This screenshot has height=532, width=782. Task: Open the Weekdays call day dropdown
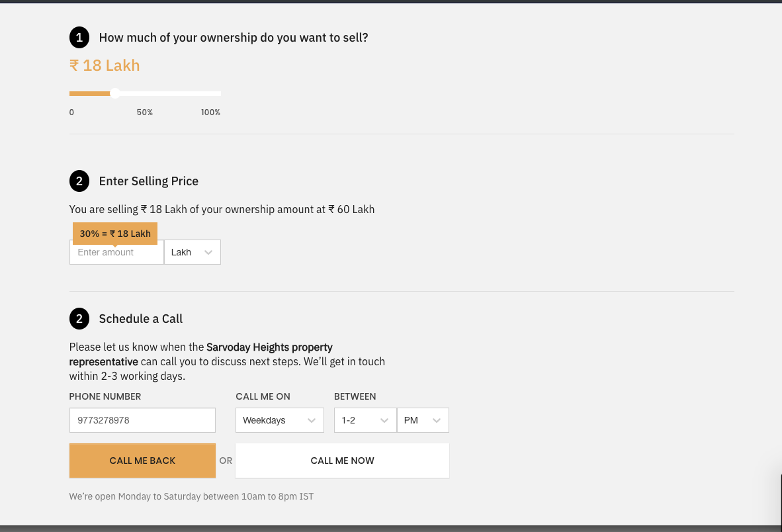click(280, 420)
